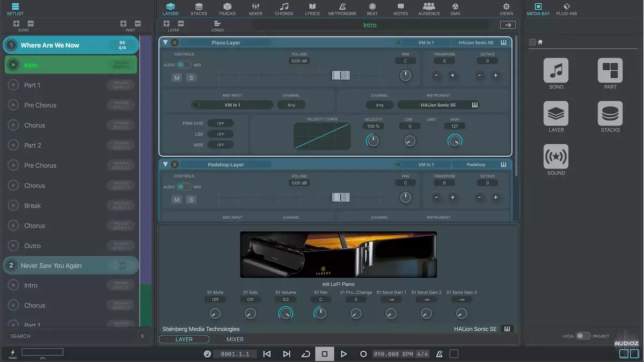Start playback with the Play button
Screen dimensions: 644x362
pos(344,354)
